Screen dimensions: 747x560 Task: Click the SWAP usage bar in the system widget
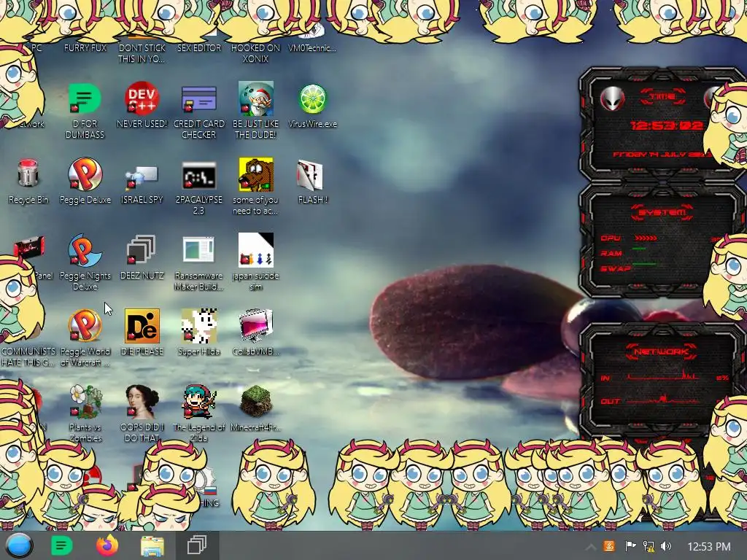pyautogui.click(x=644, y=264)
